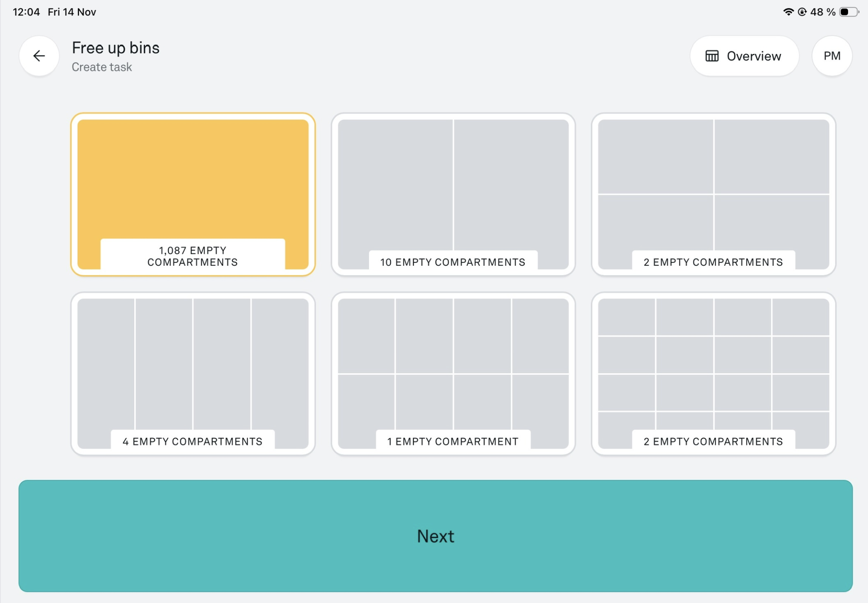Tap the battery indicator icon
Image resolution: width=868 pixels, height=603 pixels.
coord(849,11)
